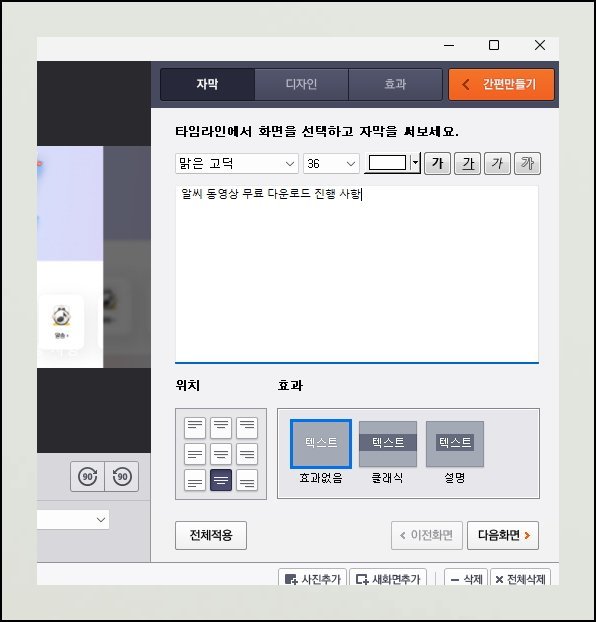Close the application window
The image size is (596, 622).
click(540, 45)
